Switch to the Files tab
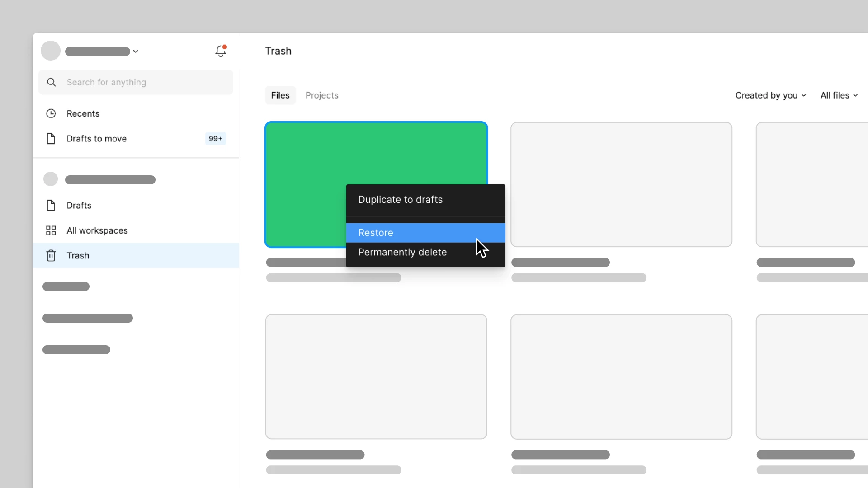Screen dimensions: 868x488 tap(280, 95)
